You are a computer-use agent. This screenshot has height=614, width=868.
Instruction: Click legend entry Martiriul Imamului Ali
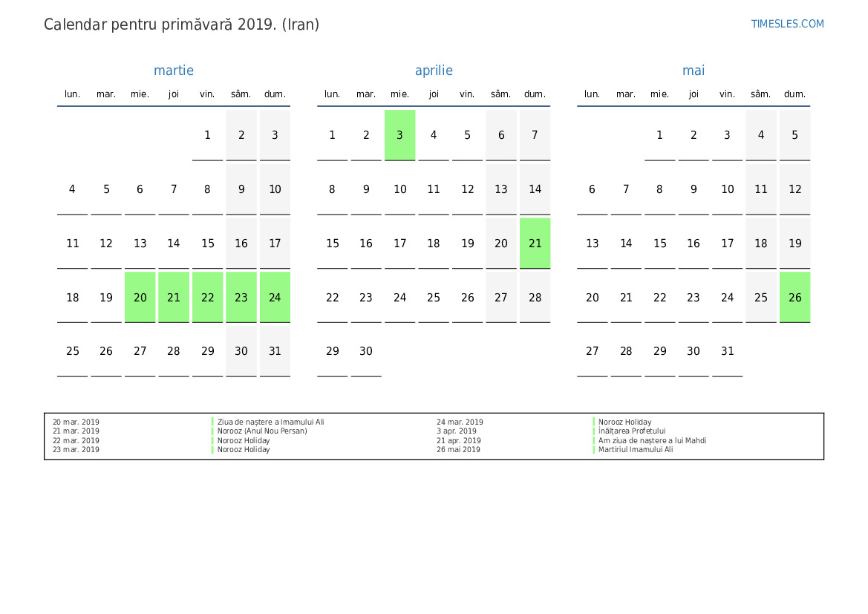[636, 450]
